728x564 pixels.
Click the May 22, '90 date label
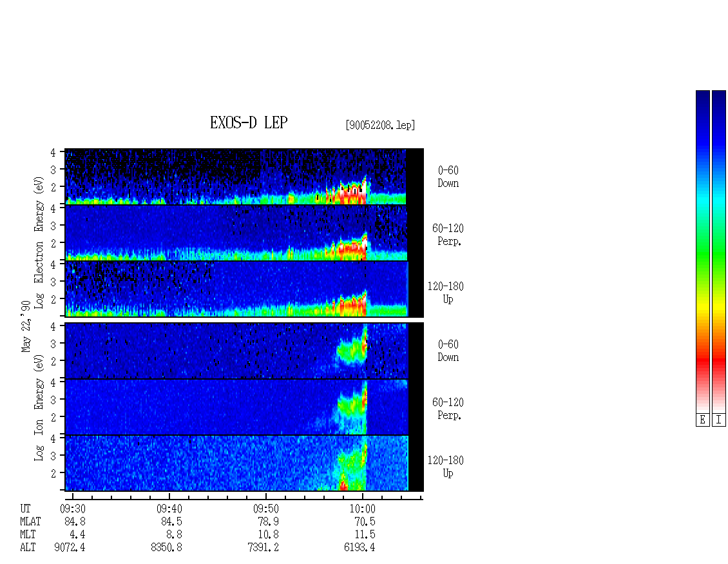[x=26, y=326]
